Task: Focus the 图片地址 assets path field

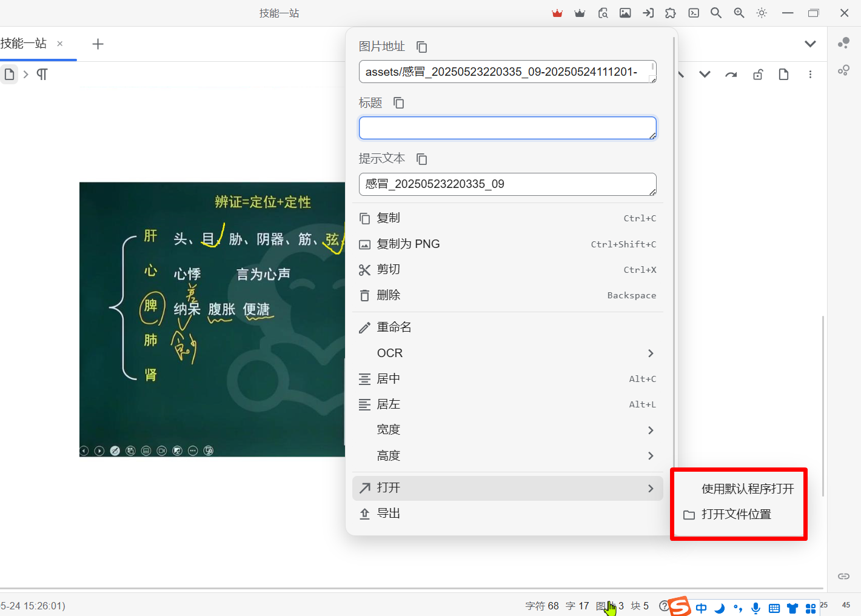Action: click(508, 72)
